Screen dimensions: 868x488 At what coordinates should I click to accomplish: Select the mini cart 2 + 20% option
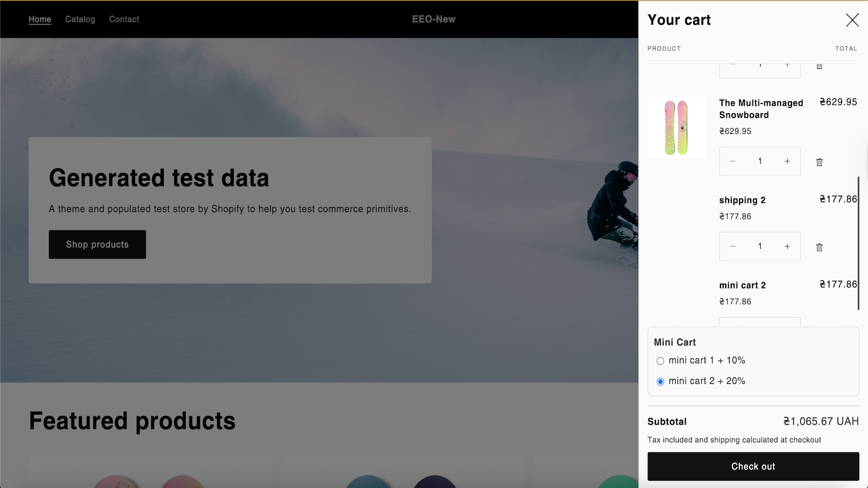point(660,382)
